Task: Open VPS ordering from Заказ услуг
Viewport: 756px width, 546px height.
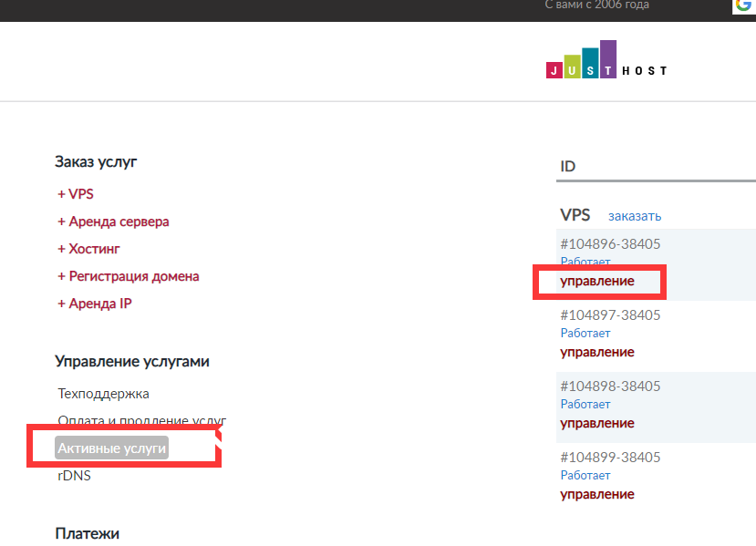Action: 77,193
